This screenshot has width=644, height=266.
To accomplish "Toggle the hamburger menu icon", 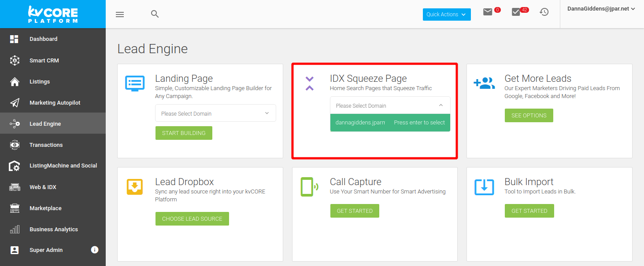I will pyautogui.click(x=120, y=15).
